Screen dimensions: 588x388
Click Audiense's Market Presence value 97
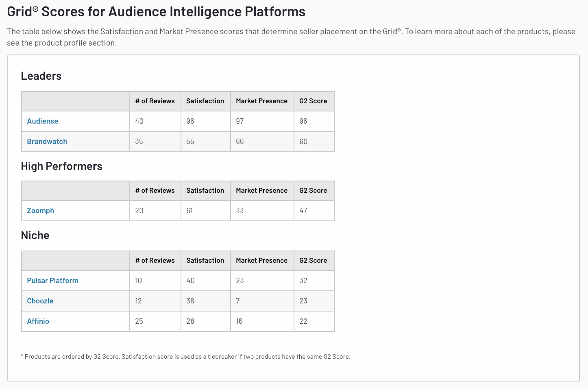[240, 121]
